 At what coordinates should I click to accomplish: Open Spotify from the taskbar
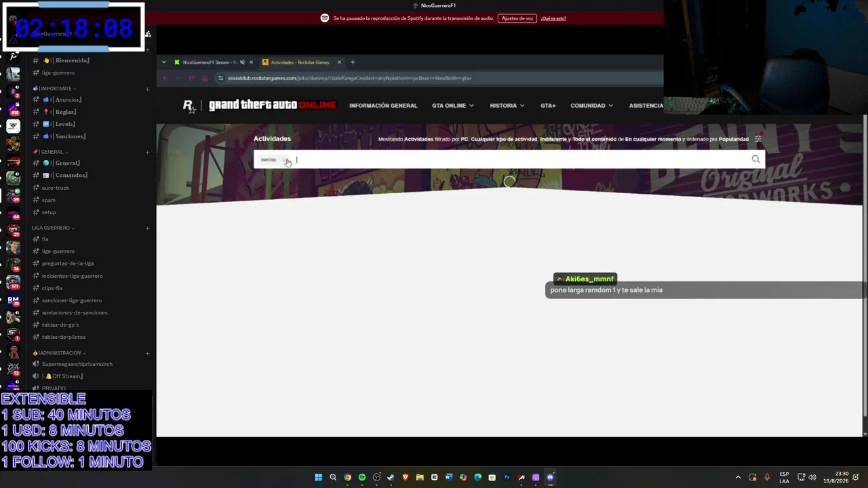pyautogui.click(x=362, y=477)
